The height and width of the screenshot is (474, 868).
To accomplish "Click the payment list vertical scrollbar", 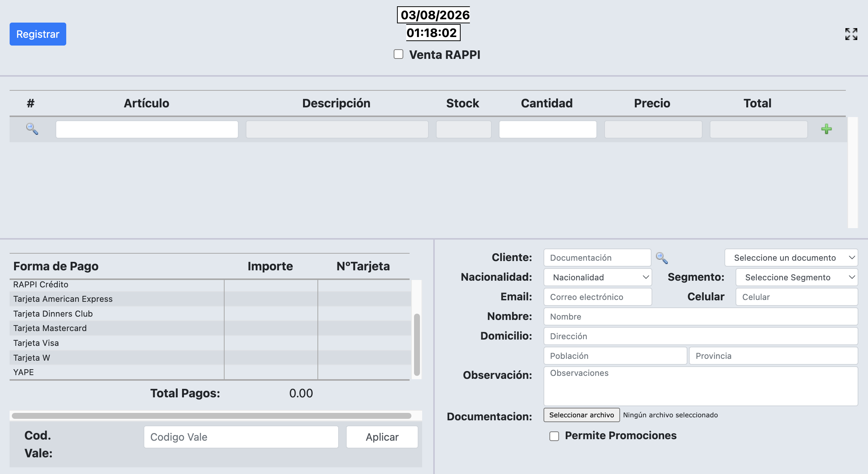I will (417, 344).
